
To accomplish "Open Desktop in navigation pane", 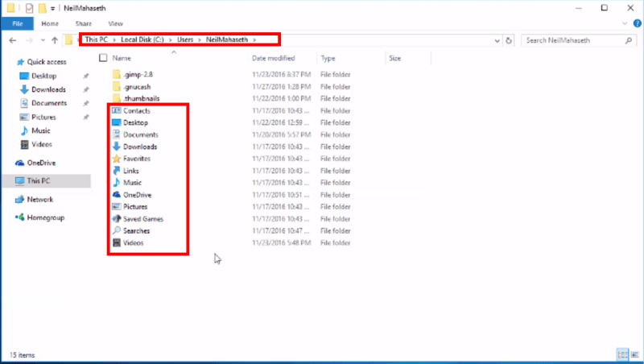I will (x=44, y=76).
